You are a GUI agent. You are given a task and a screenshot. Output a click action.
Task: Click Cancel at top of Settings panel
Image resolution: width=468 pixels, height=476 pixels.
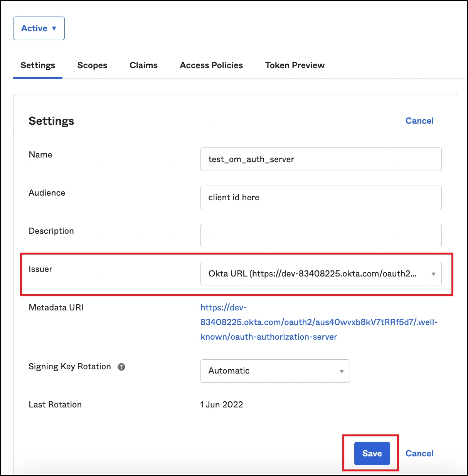pyautogui.click(x=419, y=121)
